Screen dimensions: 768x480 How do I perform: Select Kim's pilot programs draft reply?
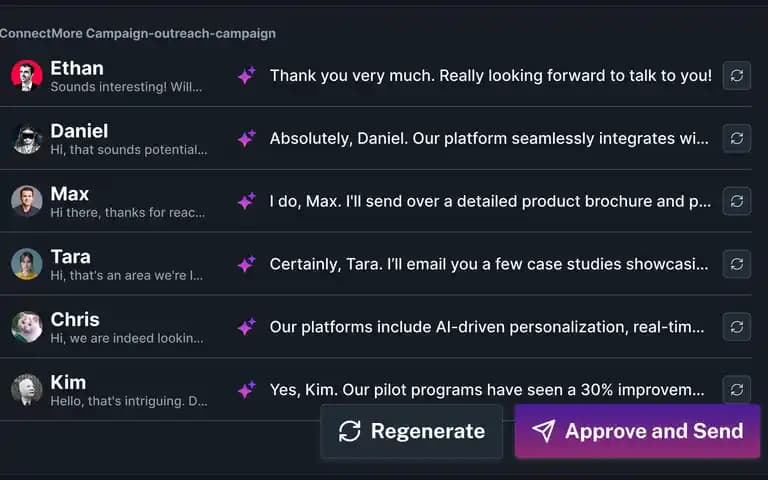(x=487, y=390)
